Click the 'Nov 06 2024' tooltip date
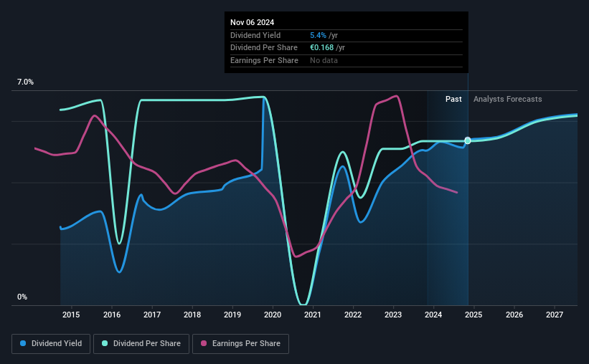 pyautogui.click(x=252, y=22)
